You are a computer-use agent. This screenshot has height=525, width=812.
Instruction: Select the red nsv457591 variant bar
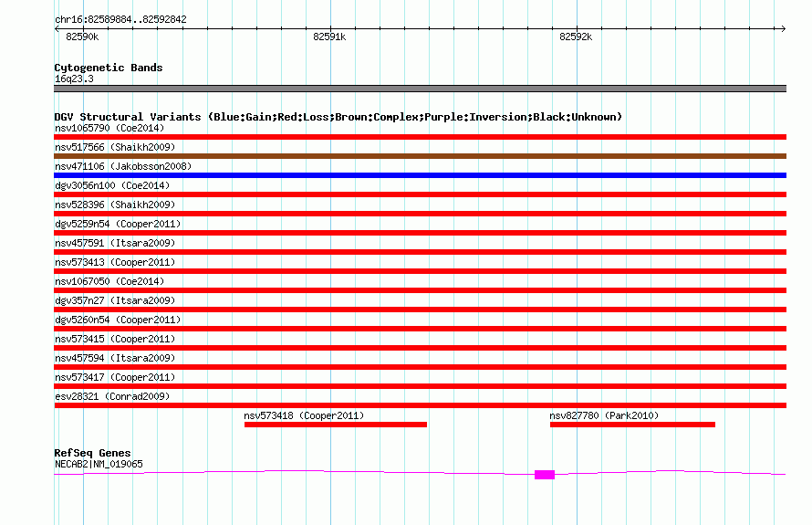[420, 252]
